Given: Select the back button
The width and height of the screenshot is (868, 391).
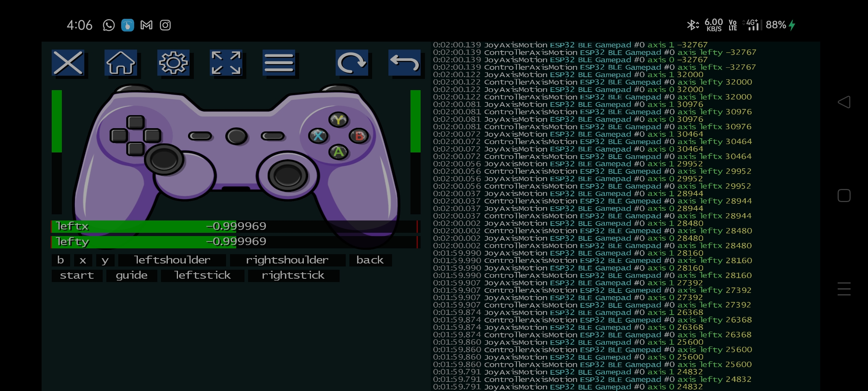Looking at the screenshot, I should [x=370, y=260].
